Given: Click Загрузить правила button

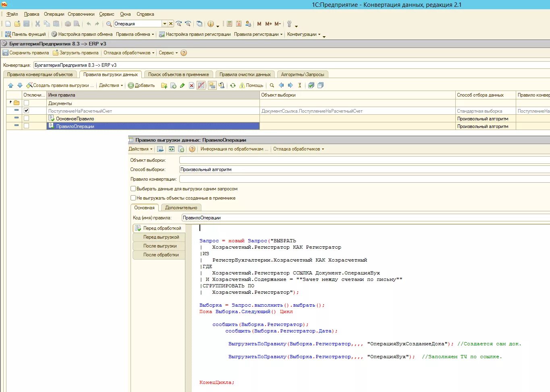Looking at the screenshot, I should 76,53.
